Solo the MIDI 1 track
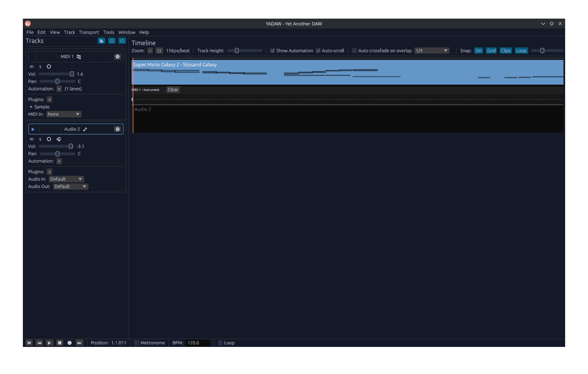The height and width of the screenshot is (374, 588). (x=40, y=67)
